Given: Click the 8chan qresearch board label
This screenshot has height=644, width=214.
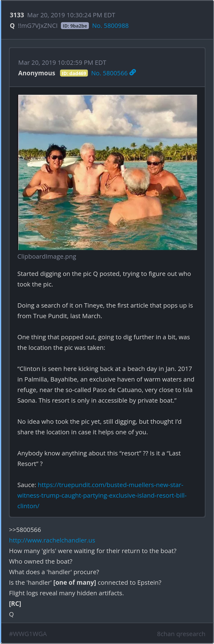Looking at the screenshot, I should (x=181, y=634).
